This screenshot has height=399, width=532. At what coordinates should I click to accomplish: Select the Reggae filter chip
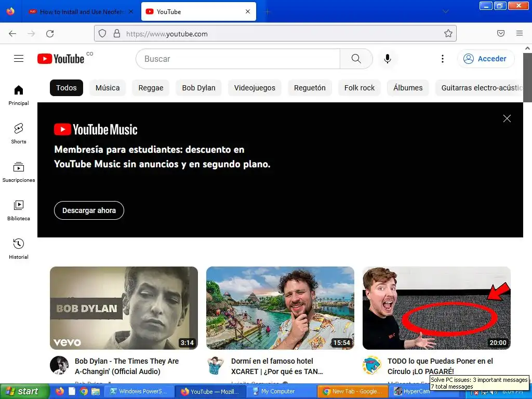click(151, 88)
